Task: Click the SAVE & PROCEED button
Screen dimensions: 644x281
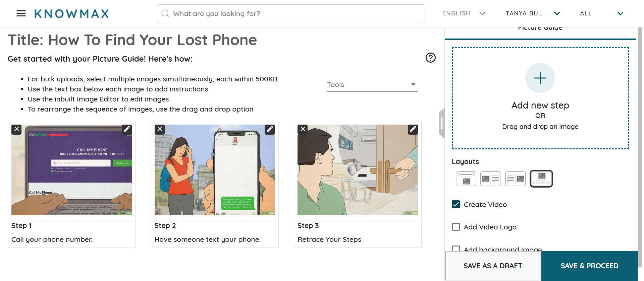Action: pyautogui.click(x=589, y=266)
